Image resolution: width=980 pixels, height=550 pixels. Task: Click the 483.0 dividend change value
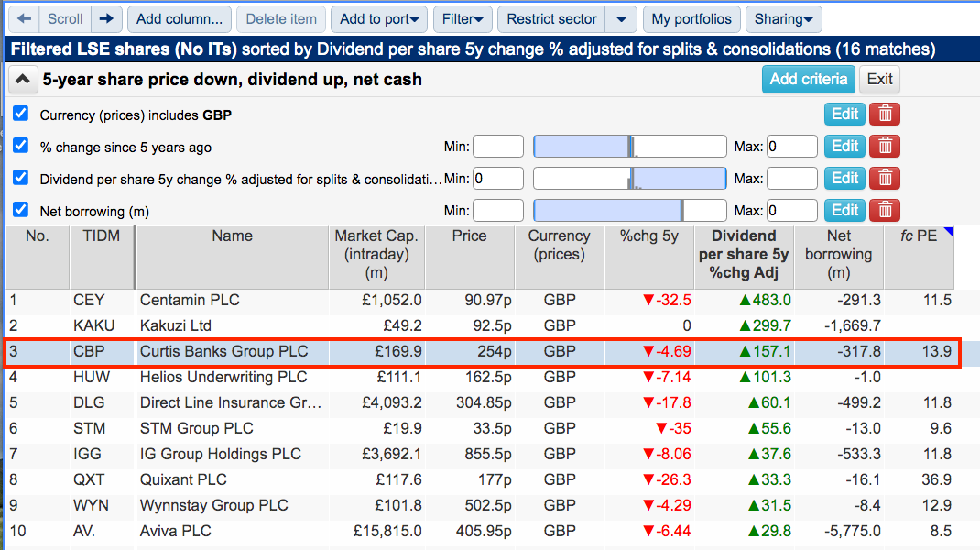point(765,300)
